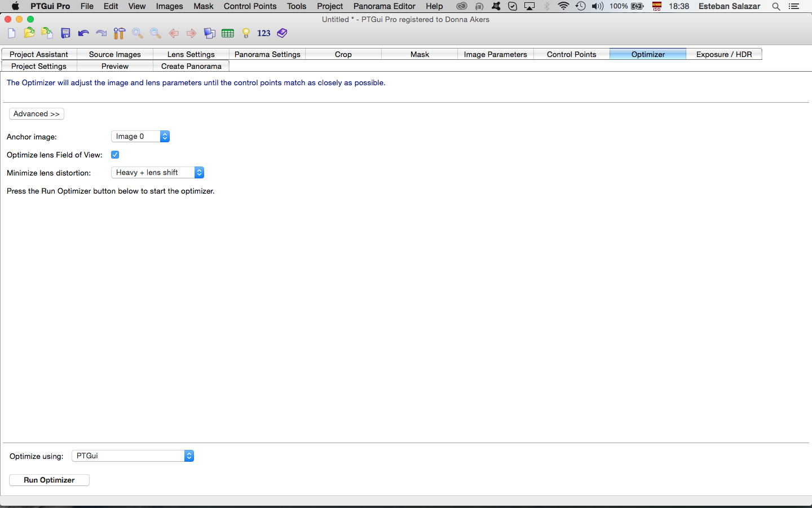Open the Exposure / HDR tab
812x508 pixels.
pos(724,54)
